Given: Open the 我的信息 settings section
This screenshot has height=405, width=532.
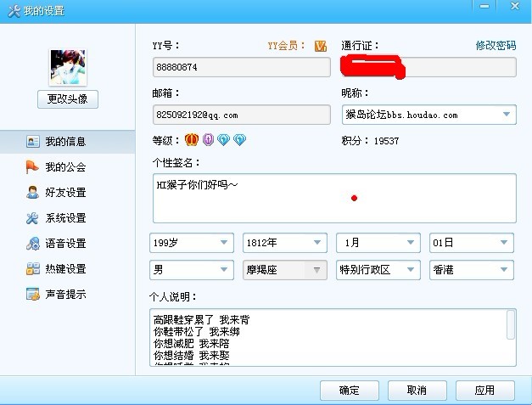Looking at the screenshot, I should pyautogui.click(x=68, y=142).
